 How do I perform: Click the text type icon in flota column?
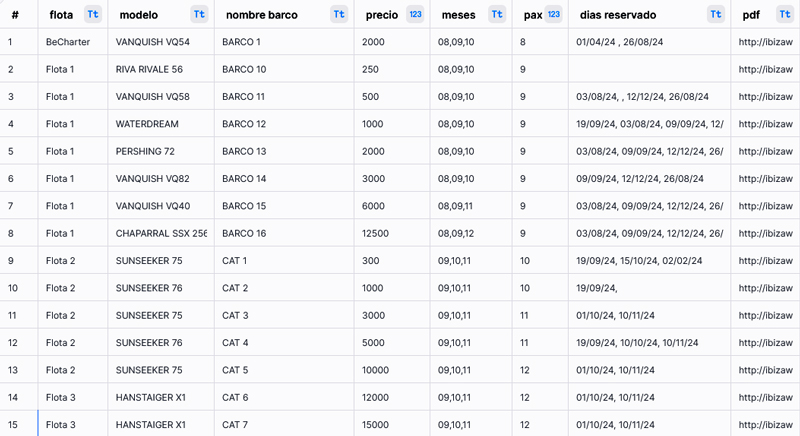pyautogui.click(x=93, y=15)
